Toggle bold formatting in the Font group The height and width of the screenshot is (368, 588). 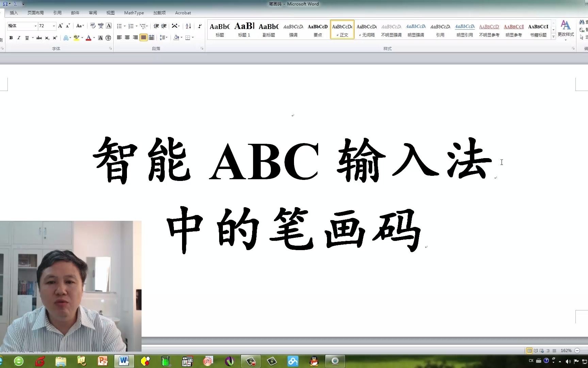pos(11,37)
